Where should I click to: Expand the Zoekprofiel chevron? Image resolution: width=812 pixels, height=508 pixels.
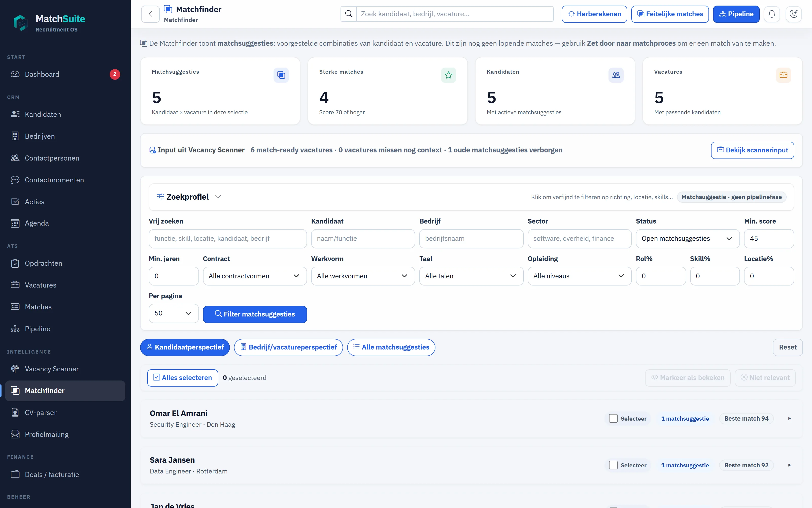click(x=218, y=197)
